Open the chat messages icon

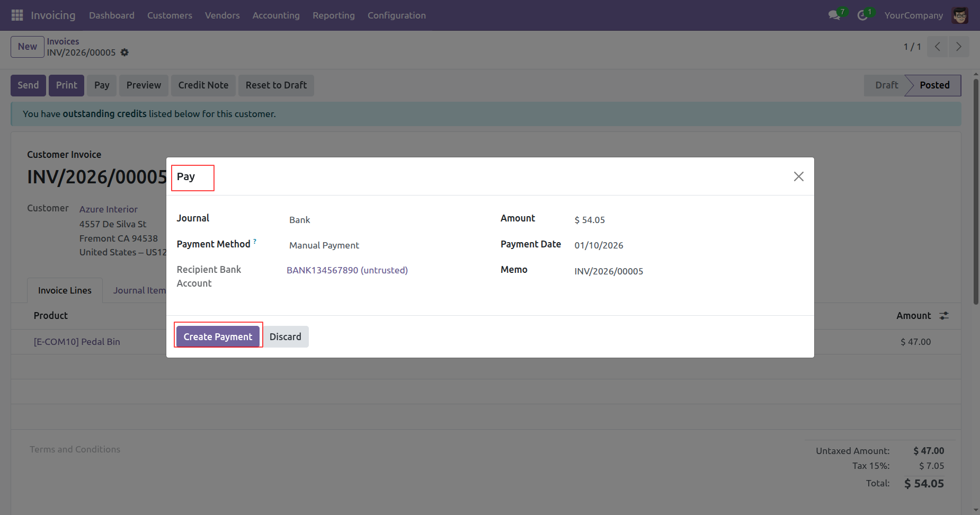(x=834, y=15)
